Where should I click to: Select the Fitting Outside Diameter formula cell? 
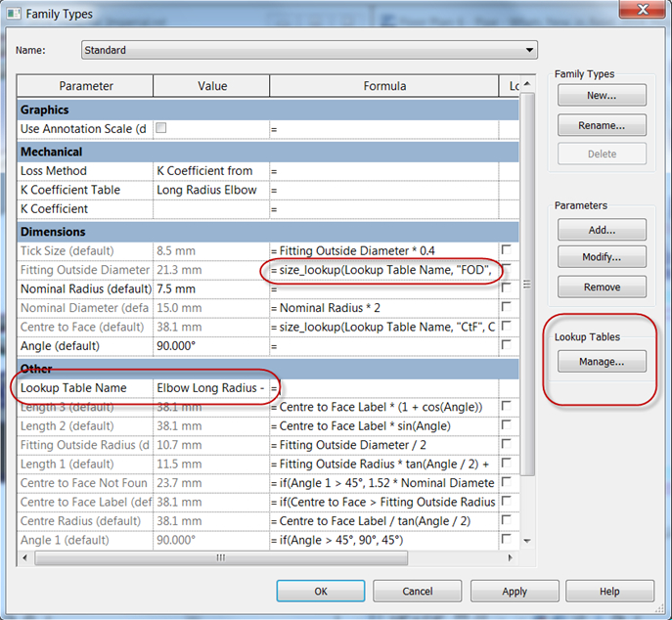tap(383, 270)
